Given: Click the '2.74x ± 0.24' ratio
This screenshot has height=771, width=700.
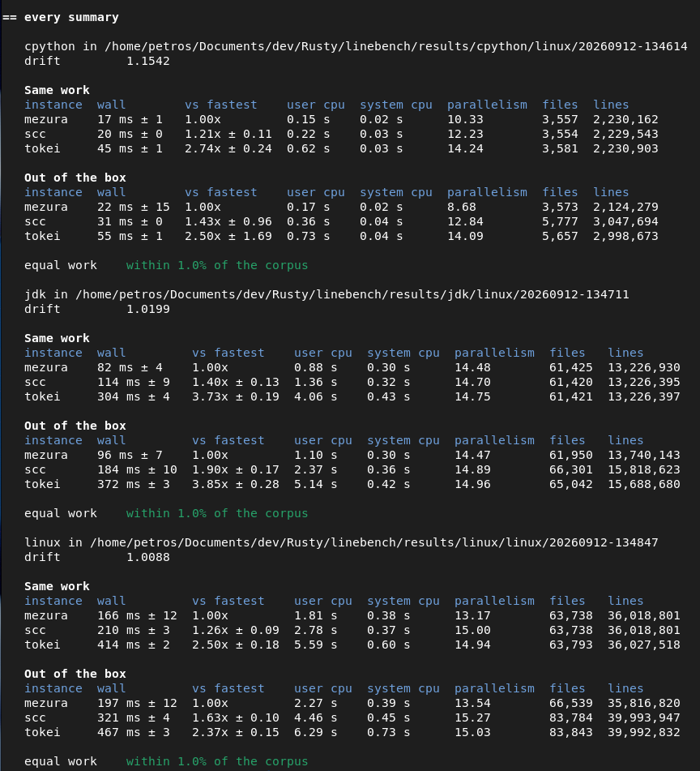Looking at the screenshot, I should coord(228,148).
